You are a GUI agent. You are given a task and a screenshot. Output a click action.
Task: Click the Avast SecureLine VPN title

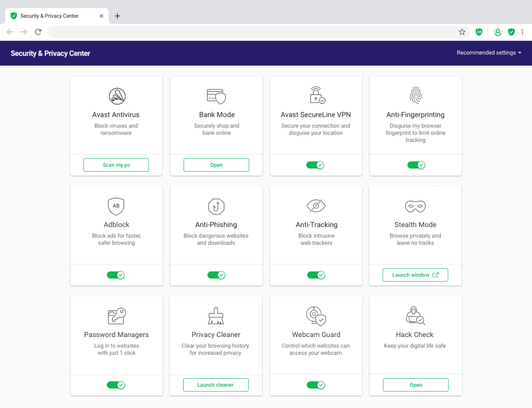(x=316, y=115)
